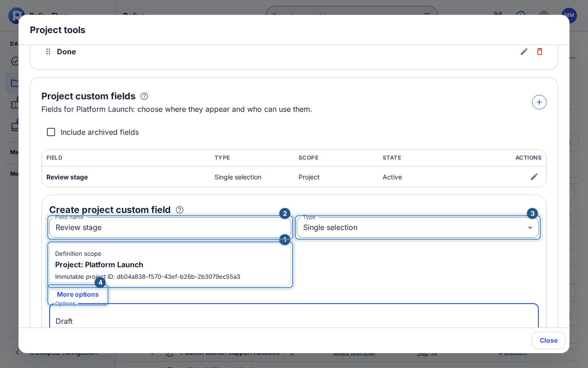Click the TYPE column header
588x368 pixels.
(222, 158)
